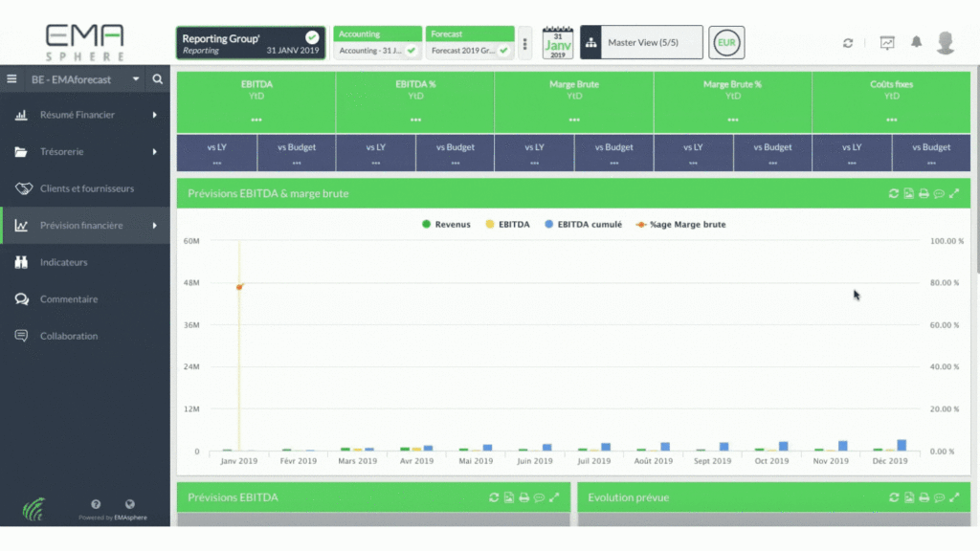Toggle the Accounting check mark
Image resolution: width=980 pixels, height=551 pixels.
coord(412,50)
